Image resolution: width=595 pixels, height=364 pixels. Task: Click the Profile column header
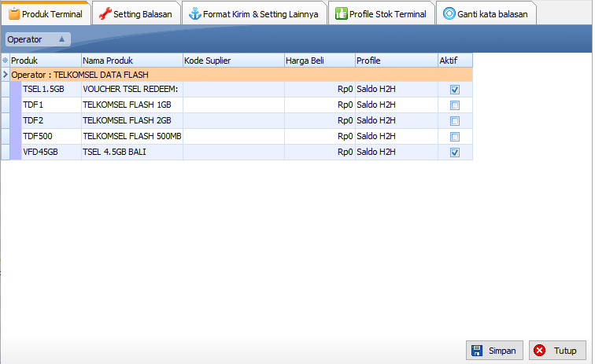tap(396, 61)
